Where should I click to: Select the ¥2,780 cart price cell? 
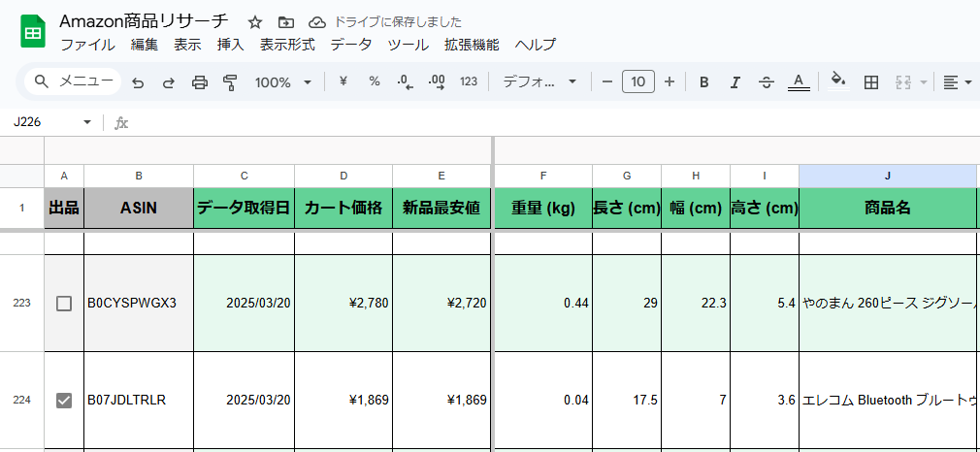[343, 304]
